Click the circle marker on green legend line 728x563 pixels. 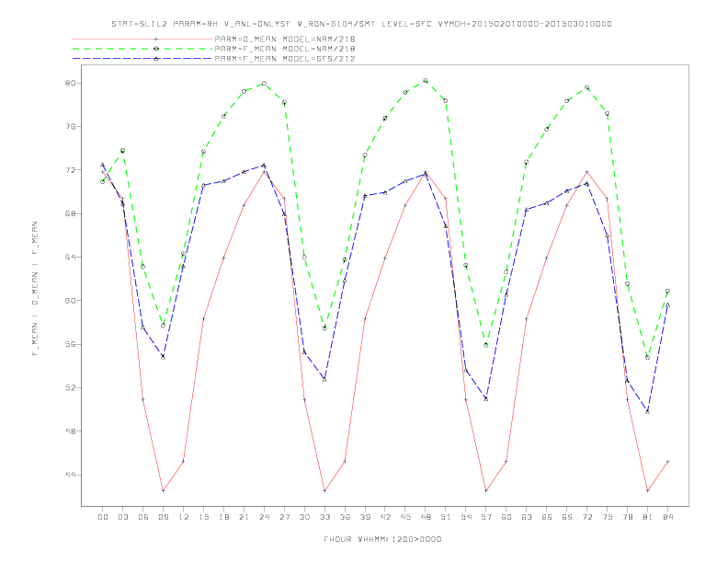156,49
